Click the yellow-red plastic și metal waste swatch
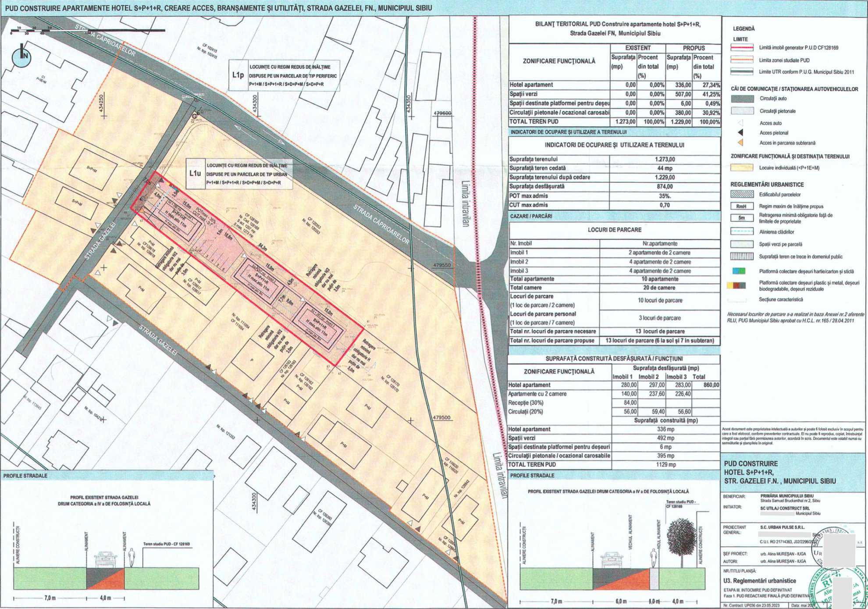Viewport: 868px width, 609px height. click(x=736, y=286)
